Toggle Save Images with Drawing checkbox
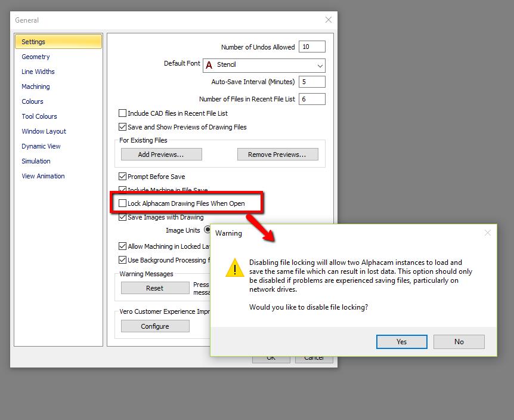This screenshot has width=514, height=420. [x=122, y=217]
